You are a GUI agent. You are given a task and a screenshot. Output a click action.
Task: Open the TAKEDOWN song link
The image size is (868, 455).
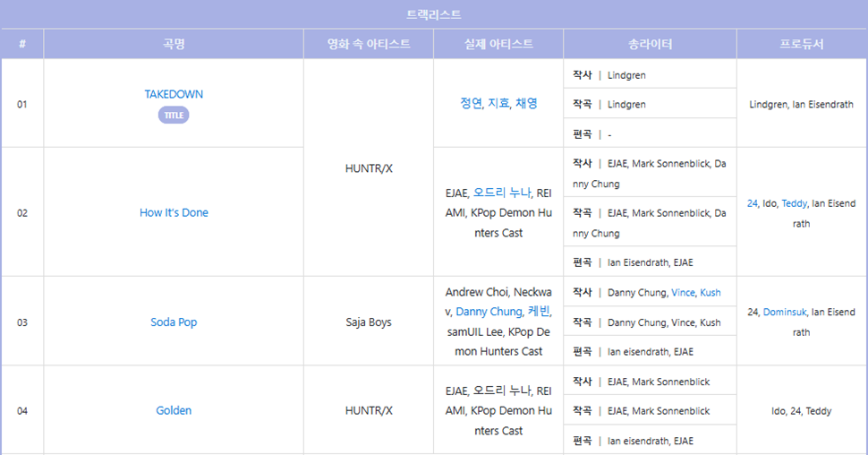[x=174, y=94]
